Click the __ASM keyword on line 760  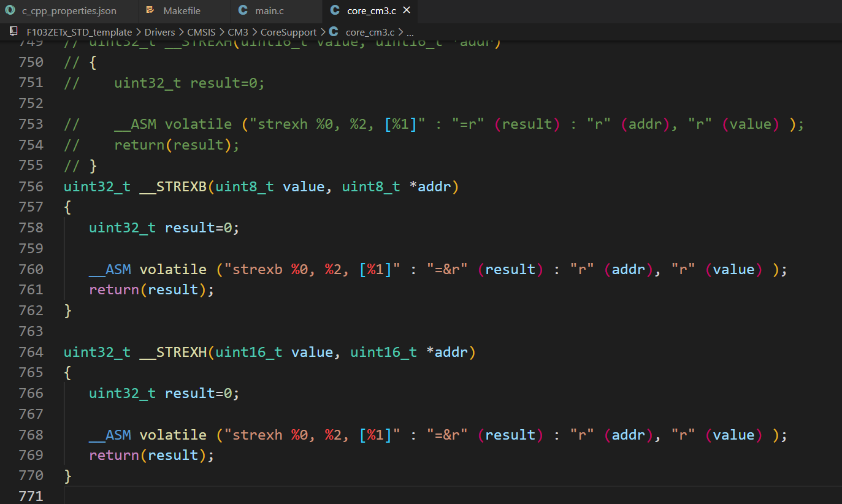(x=110, y=269)
